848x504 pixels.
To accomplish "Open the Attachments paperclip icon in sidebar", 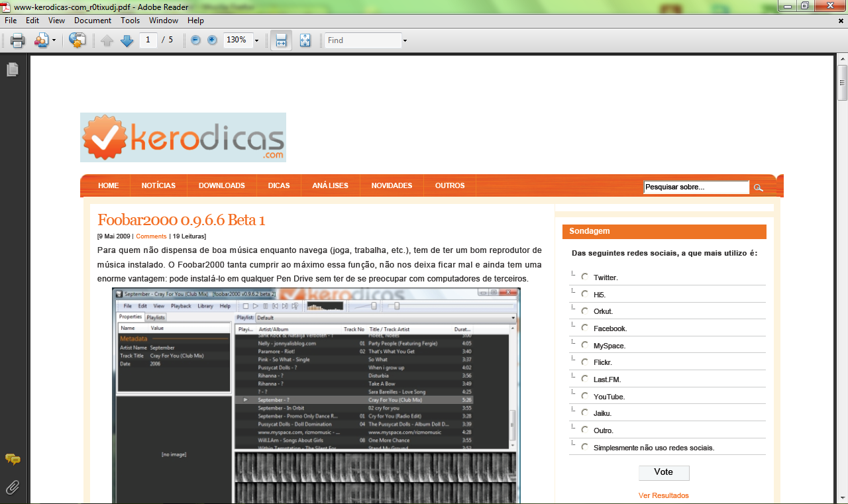I will [12, 487].
